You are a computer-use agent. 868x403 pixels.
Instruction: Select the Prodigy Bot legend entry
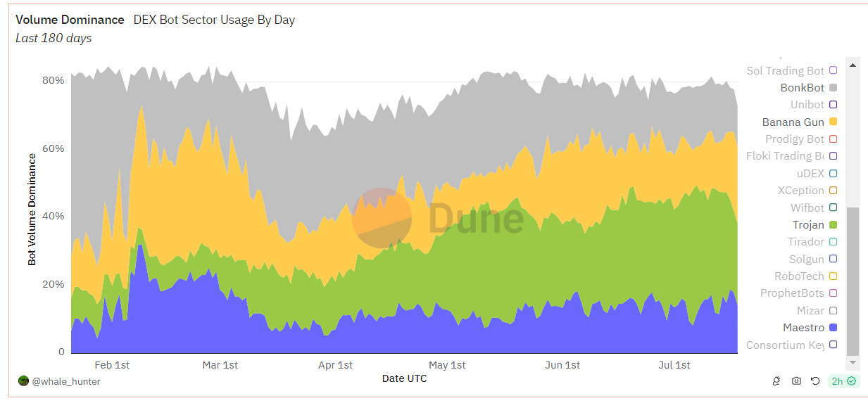[794, 139]
